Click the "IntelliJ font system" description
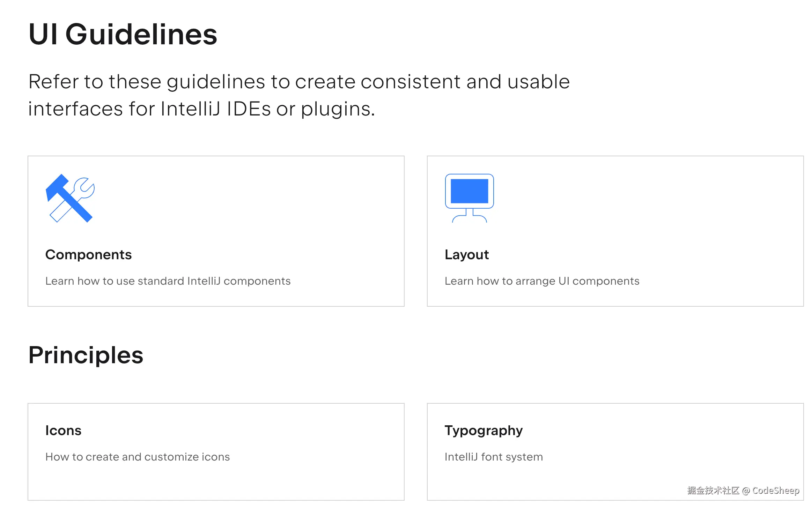The width and height of the screenshot is (812, 508). tap(494, 457)
